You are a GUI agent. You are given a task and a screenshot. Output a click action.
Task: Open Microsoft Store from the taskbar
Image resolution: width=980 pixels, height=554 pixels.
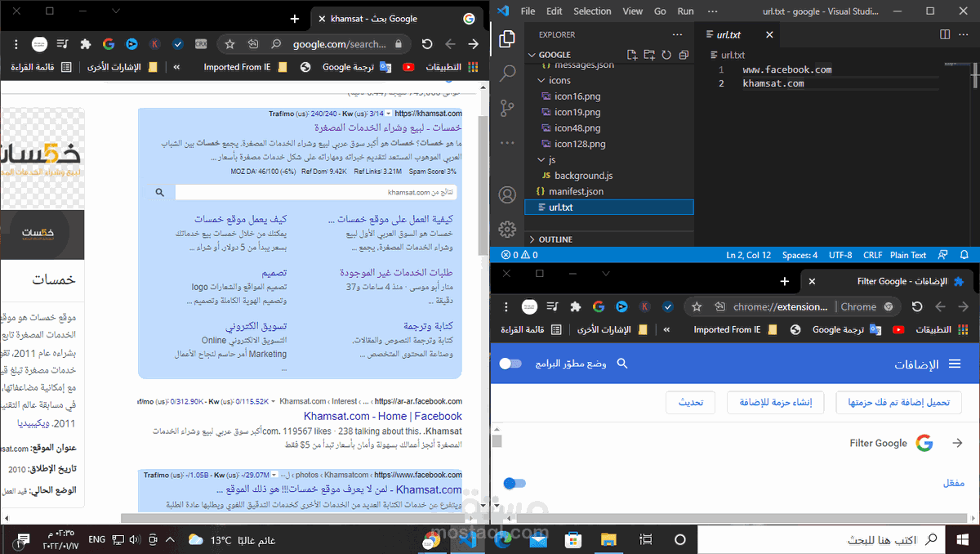click(x=573, y=539)
